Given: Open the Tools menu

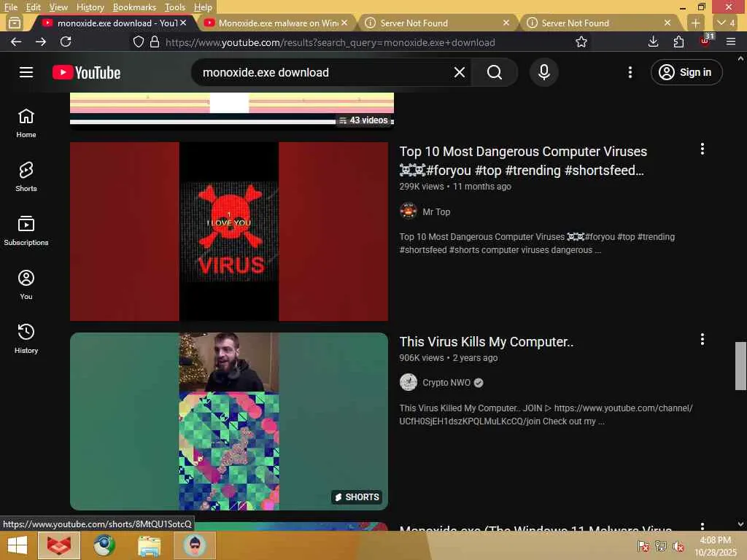Looking at the screenshot, I should pyautogui.click(x=174, y=7).
